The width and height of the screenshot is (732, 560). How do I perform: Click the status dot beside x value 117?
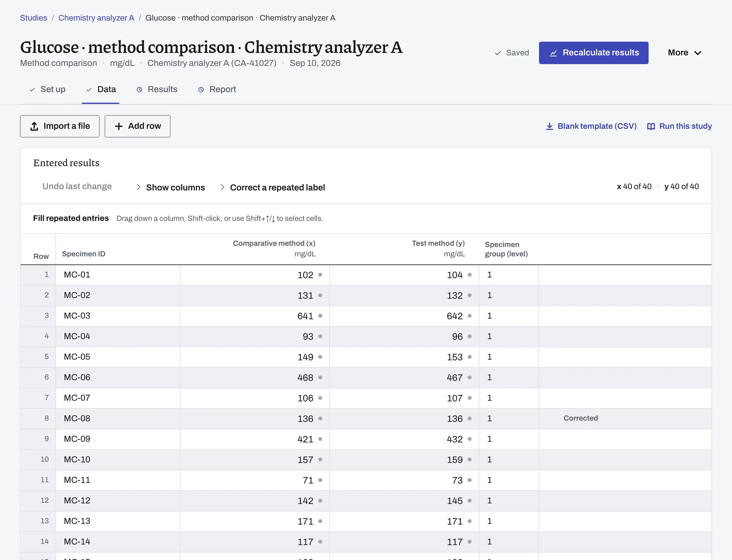[320, 542]
